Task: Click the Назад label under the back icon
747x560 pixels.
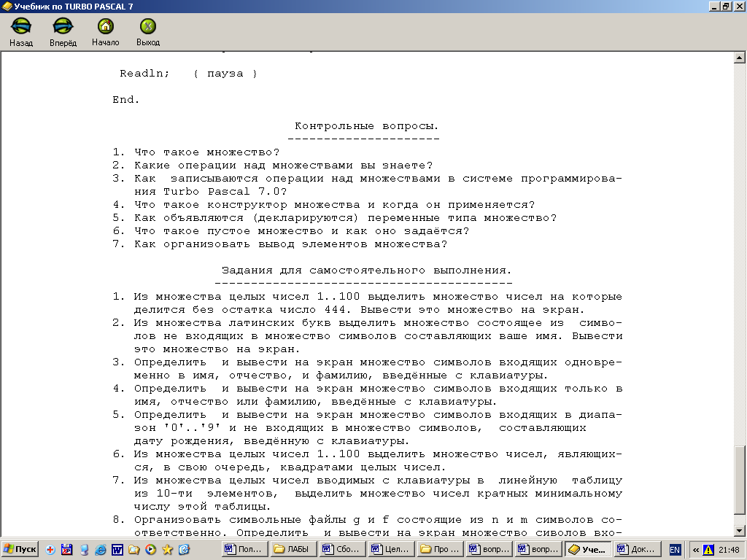Action: pos(21,43)
